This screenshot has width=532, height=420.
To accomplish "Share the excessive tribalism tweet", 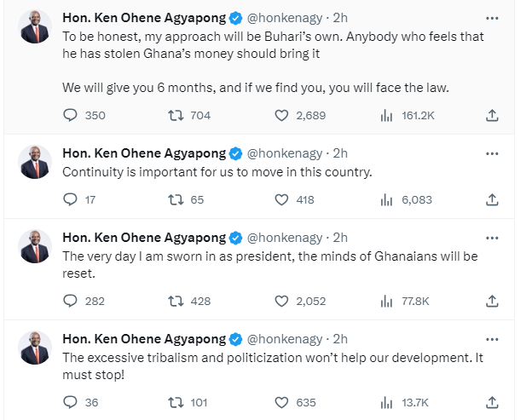I will click(x=492, y=402).
